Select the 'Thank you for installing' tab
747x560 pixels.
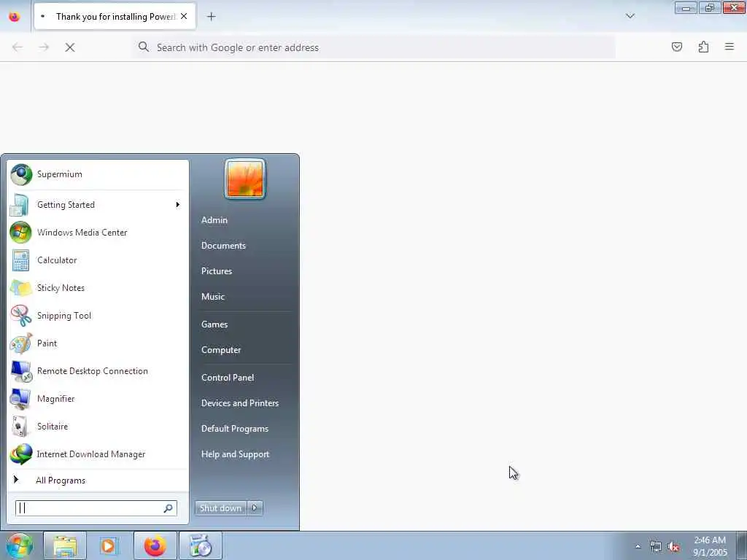pyautogui.click(x=115, y=16)
